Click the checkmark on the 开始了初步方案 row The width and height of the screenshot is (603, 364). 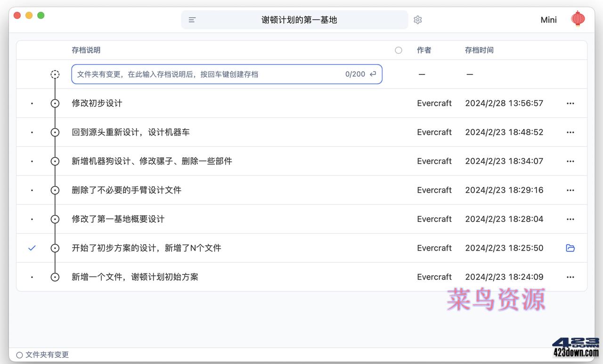point(32,248)
